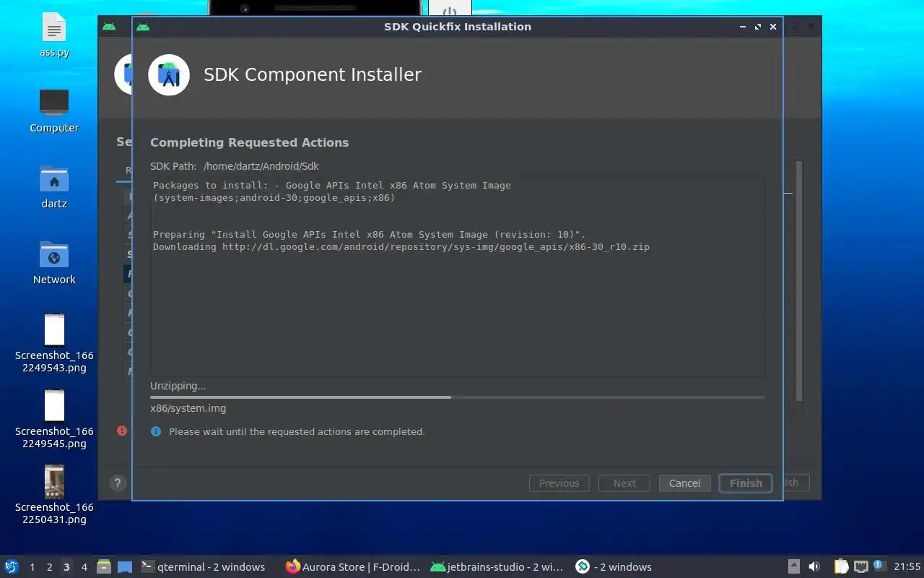The width and height of the screenshot is (924, 578).
Task: Click 'Please wait until the requested actions are completed'
Action: tap(297, 431)
